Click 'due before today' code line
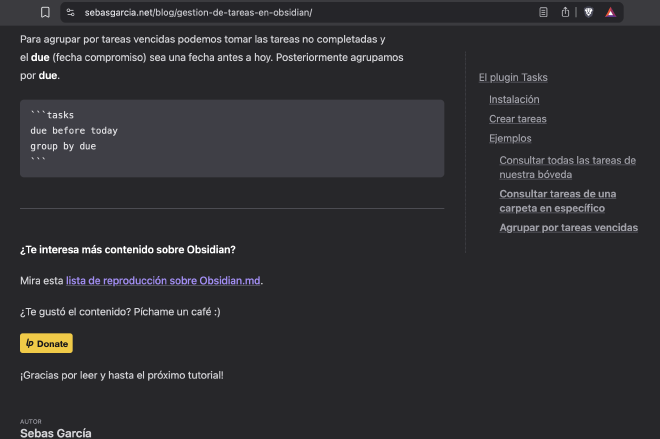 pos(74,131)
